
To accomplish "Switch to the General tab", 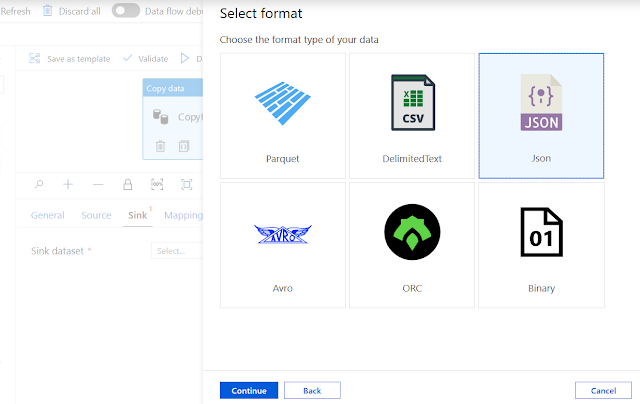I will [48, 215].
